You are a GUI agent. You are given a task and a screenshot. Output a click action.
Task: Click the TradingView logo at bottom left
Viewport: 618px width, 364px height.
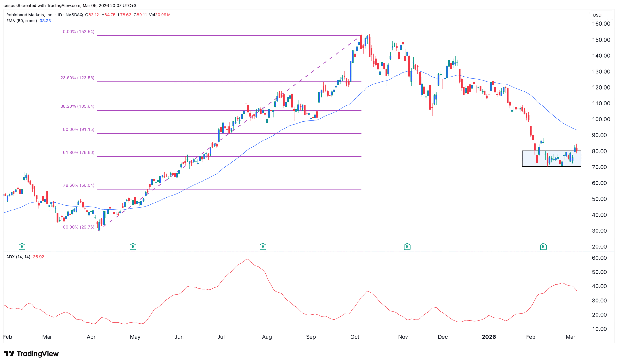click(31, 354)
